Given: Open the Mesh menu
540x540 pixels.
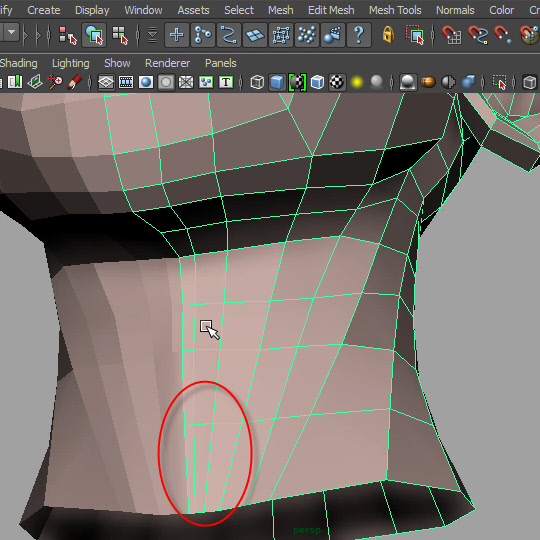Looking at the screenshot, I should click(281, 10).
